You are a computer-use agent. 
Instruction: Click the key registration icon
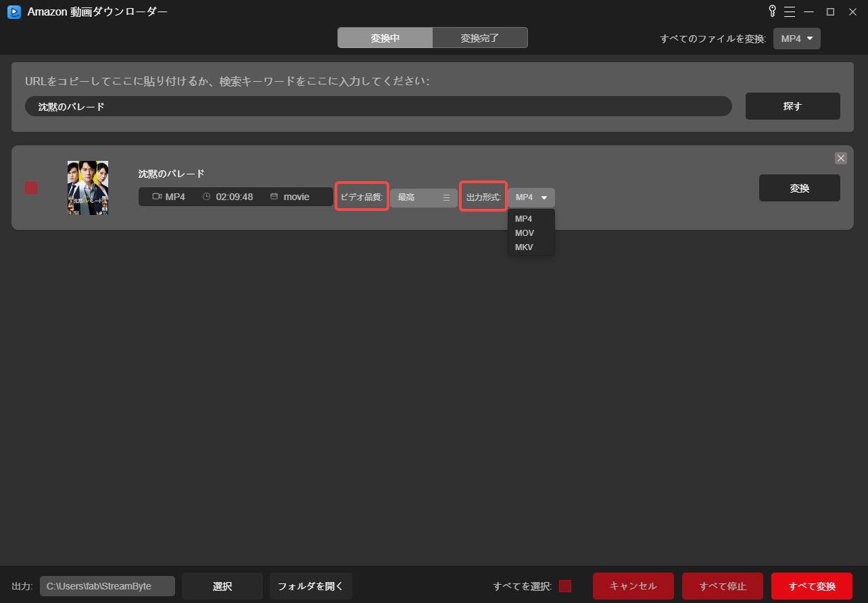click(773, 11)
